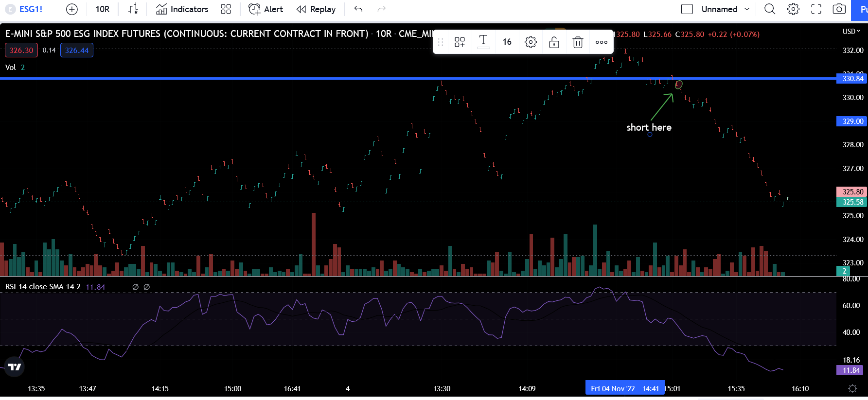Screen dimensions: 868x400
Task: Toggle the lock on the selected drawing
Action: click(x=554, y=42)
